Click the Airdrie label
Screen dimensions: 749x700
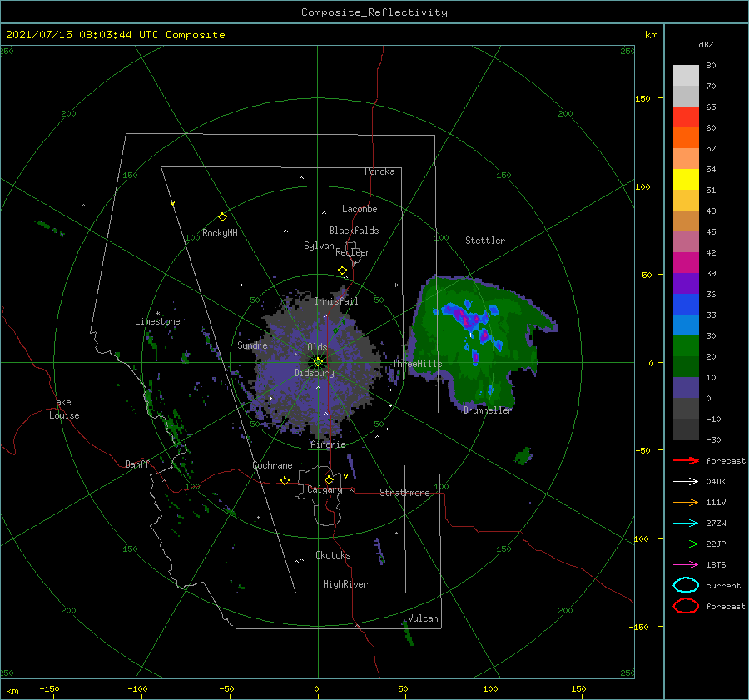pos(328,444)
